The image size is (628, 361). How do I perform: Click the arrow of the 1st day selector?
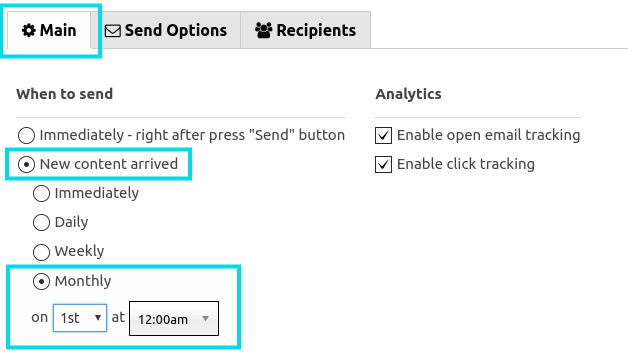point(98,318)
